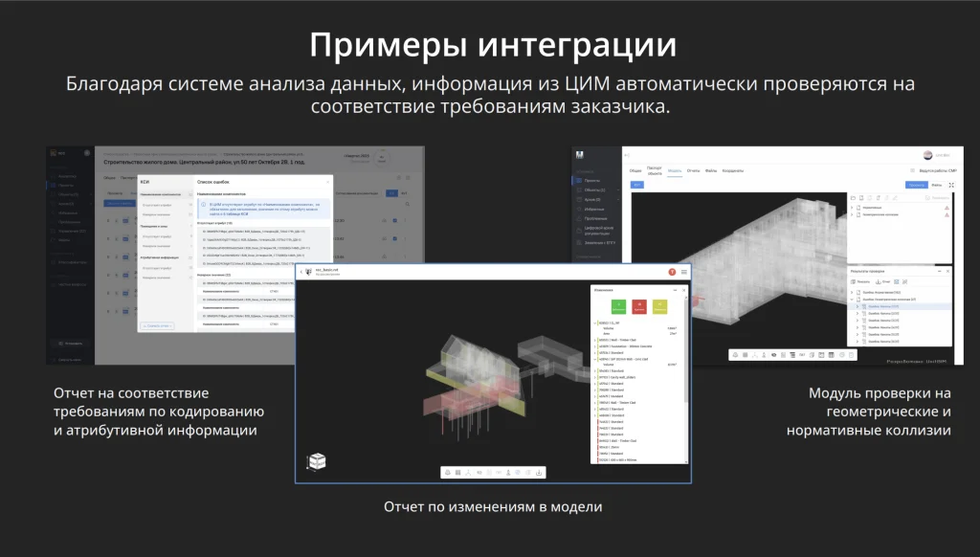This screenshot has height=557, width=980.
Task: Activate fullscreen icon in the Модель view
Action: tap(951, 185)
